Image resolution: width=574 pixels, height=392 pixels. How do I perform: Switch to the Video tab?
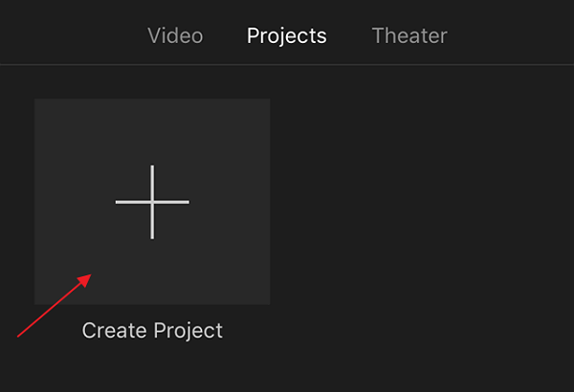click(175, 36)
